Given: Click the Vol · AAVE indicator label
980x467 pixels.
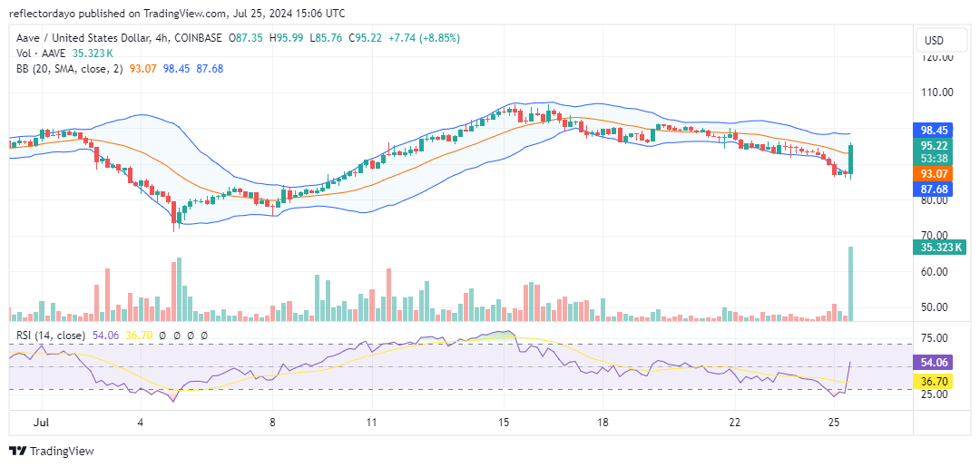Looking at the screenshot, I should point(39,54).
